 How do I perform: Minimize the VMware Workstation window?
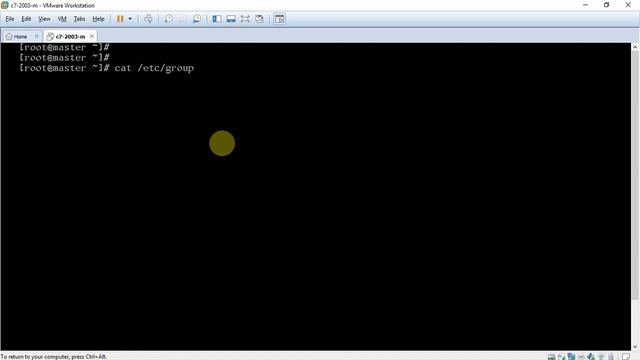pyautogui.click(x=585, y=5)
